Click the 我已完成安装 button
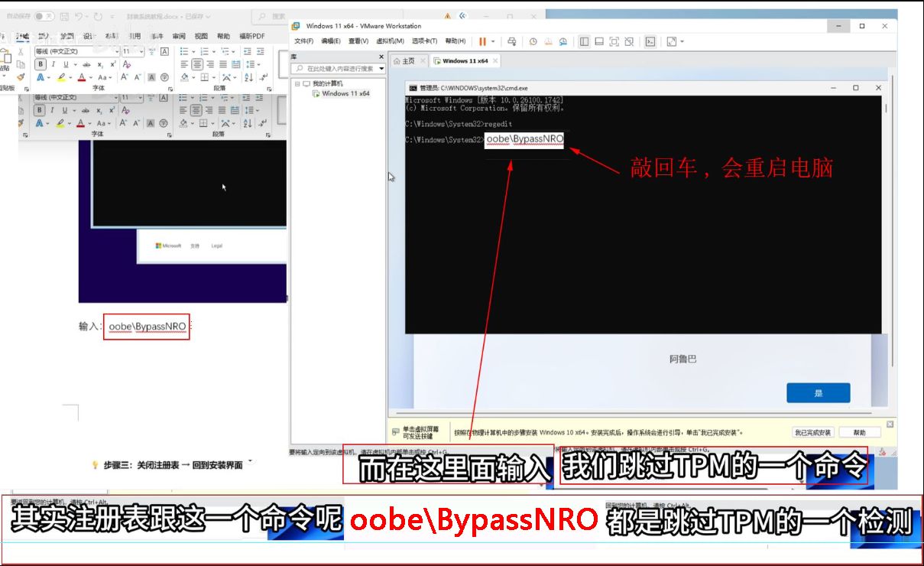Viewport: 924px width, 566px height. coord(812,433)
